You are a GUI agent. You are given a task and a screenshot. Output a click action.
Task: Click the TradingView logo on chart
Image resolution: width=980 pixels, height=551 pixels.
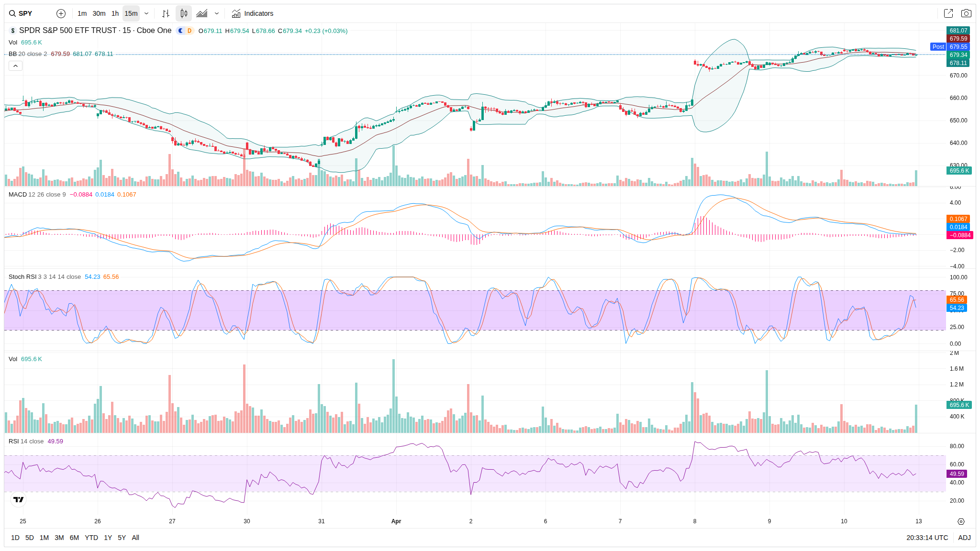point(18,499)
